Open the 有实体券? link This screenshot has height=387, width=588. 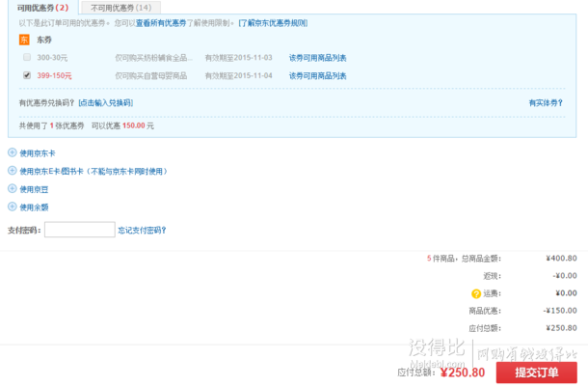point(546,103)
